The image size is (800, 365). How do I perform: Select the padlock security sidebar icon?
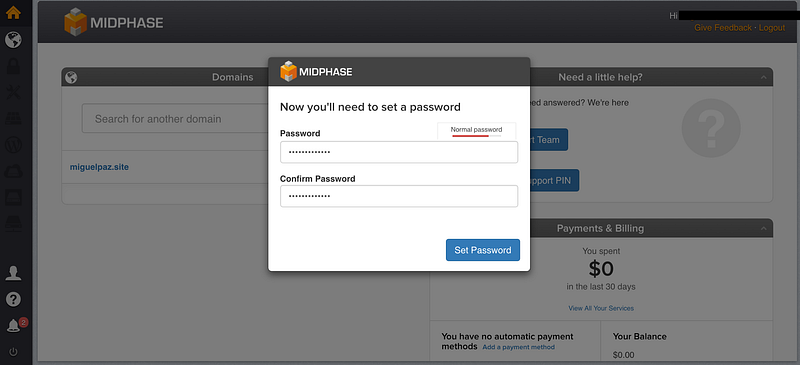13,66
